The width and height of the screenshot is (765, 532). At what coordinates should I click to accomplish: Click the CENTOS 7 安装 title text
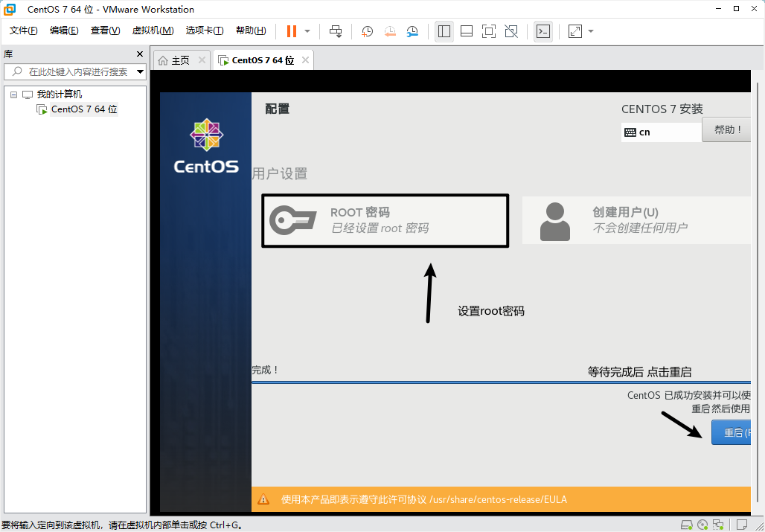pos(662,109)
